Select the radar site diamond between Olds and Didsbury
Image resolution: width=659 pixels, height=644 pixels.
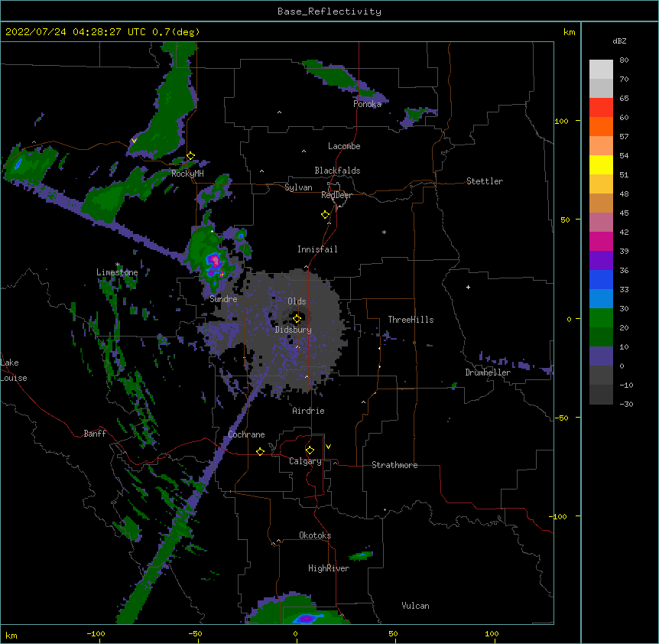click(x=297, y=319)
